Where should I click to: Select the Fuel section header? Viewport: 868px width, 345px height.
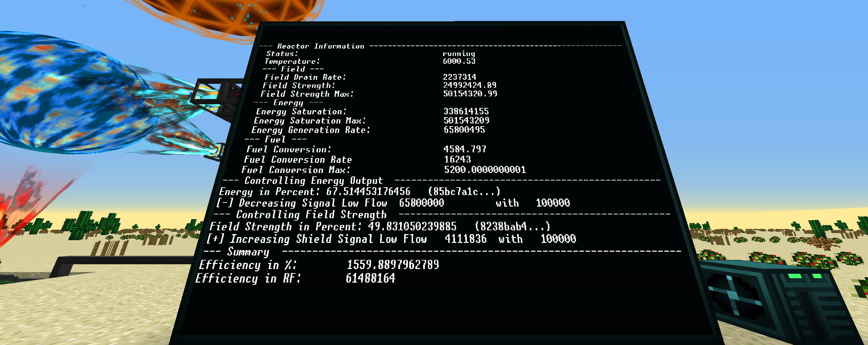pos(275,139)
